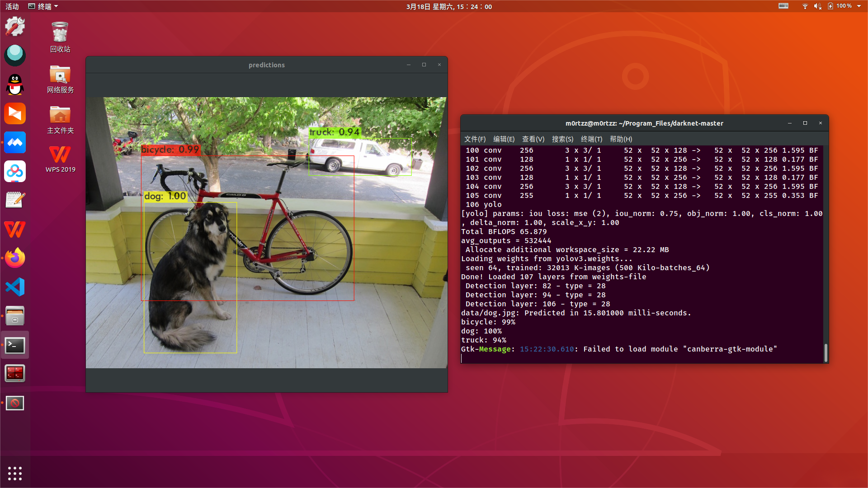Launch Firefox from the dock
This screenshot has height=488, width=868.
point(15,258)
